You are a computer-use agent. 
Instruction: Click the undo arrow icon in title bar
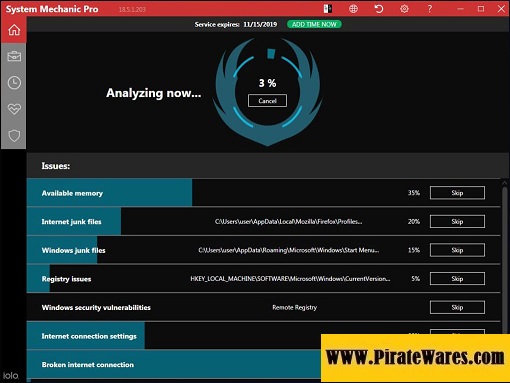click(379, 9)
